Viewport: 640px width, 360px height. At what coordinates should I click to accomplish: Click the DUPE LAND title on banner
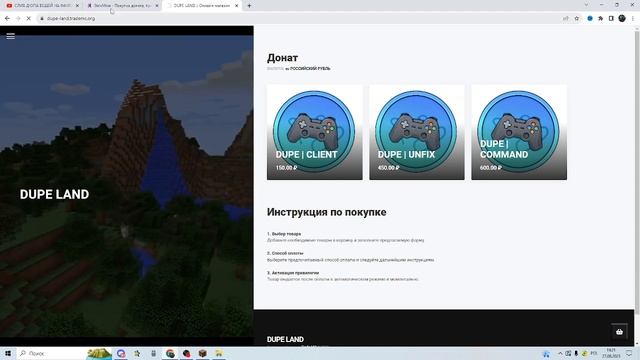pyautogui.click(x=54, y=194)
